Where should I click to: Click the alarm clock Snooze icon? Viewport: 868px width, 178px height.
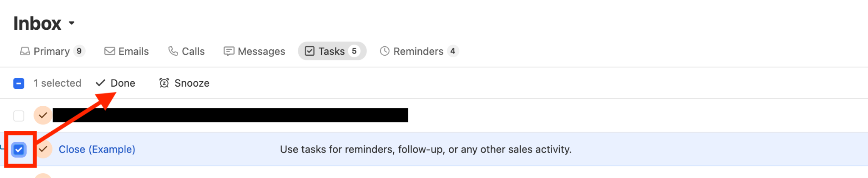click(164, 83)
